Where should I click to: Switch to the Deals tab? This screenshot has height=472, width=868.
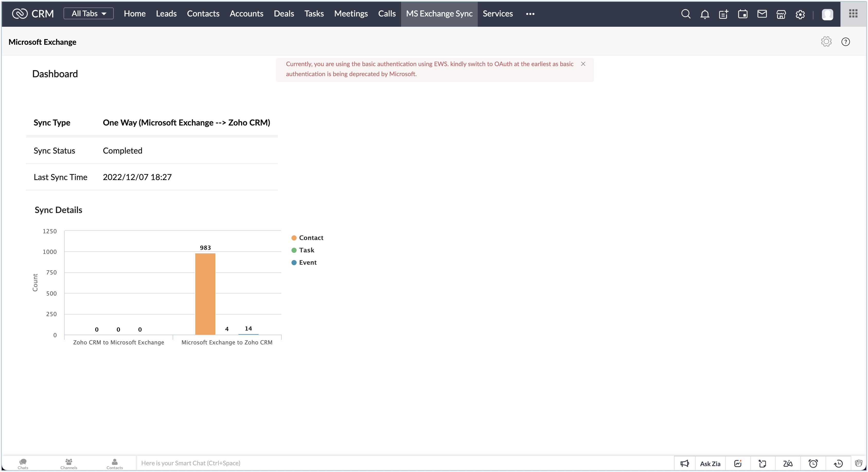point(284,14)
